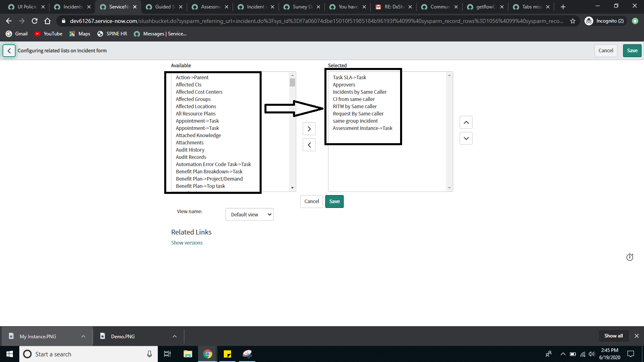Click the up chevron to reorder selected list
This screenshot has height=362, width=644.
tap(466, 122)
